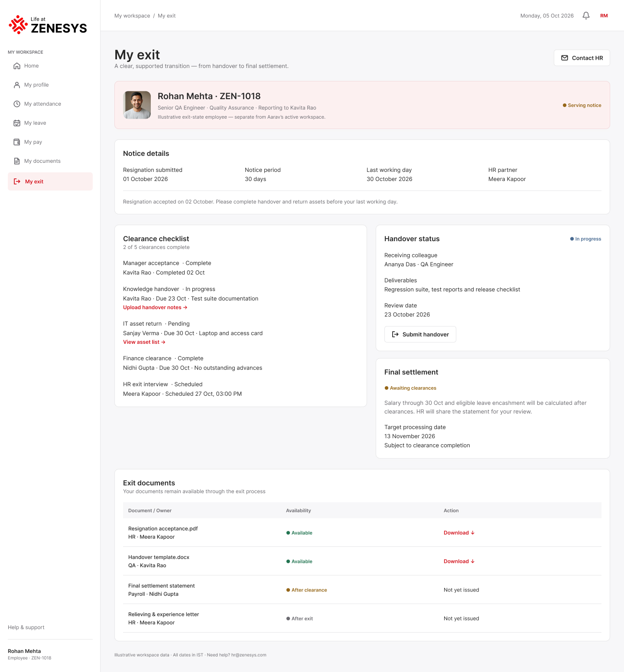This screenshot has height=672, width=624.
Task: Click the Finance clearance checklist item
Action: pos(193,363)
